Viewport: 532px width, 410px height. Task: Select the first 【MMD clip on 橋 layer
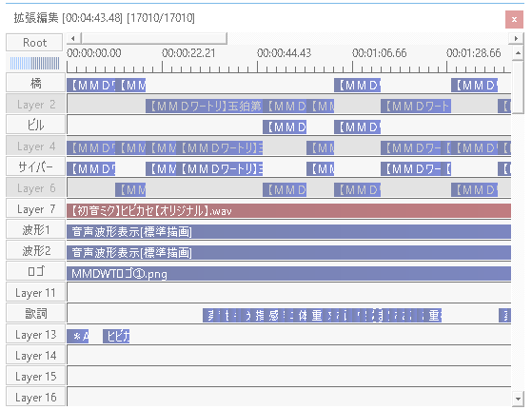point(91,85)
